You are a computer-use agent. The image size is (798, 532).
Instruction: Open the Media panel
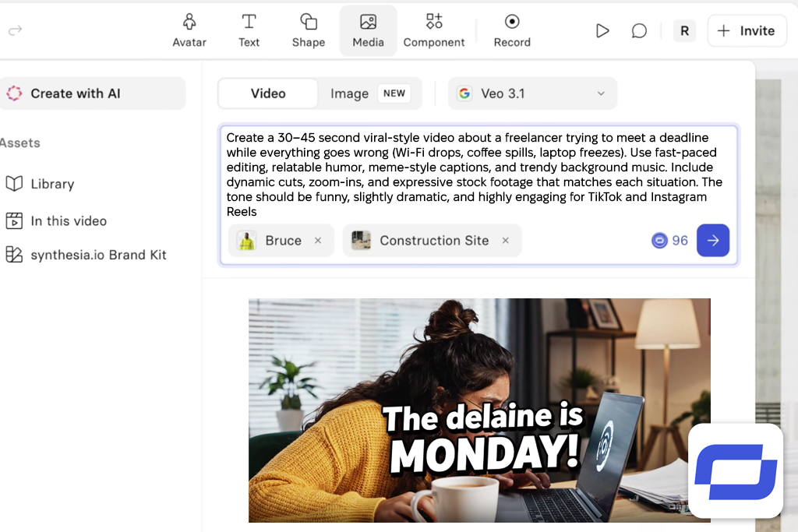pyautogui.click(x=368, y=30)
